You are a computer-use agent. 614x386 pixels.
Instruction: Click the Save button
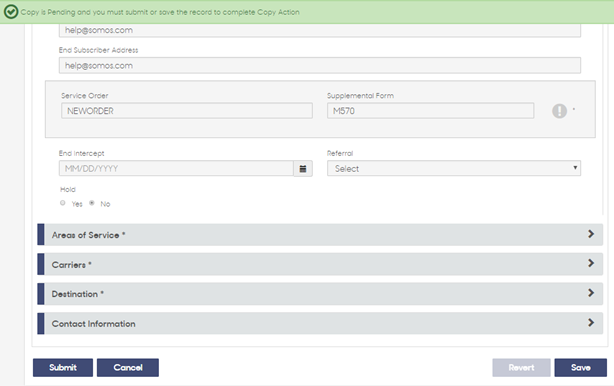580,368
